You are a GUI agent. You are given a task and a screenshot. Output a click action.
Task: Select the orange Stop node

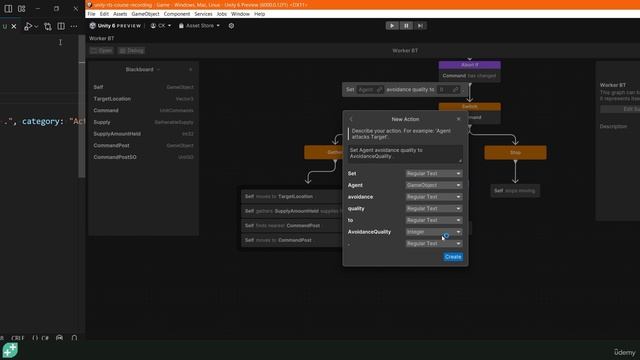point(516,152)
